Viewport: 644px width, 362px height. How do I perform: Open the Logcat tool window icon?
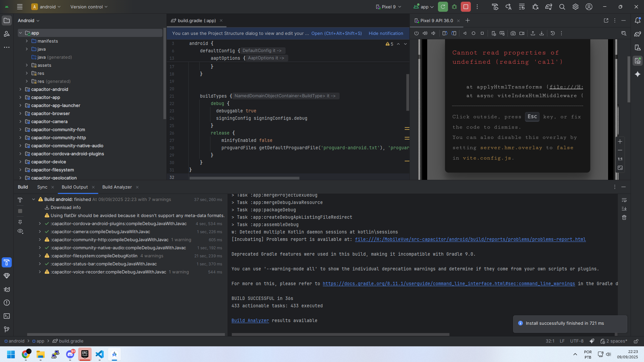(x=7, y=289)
